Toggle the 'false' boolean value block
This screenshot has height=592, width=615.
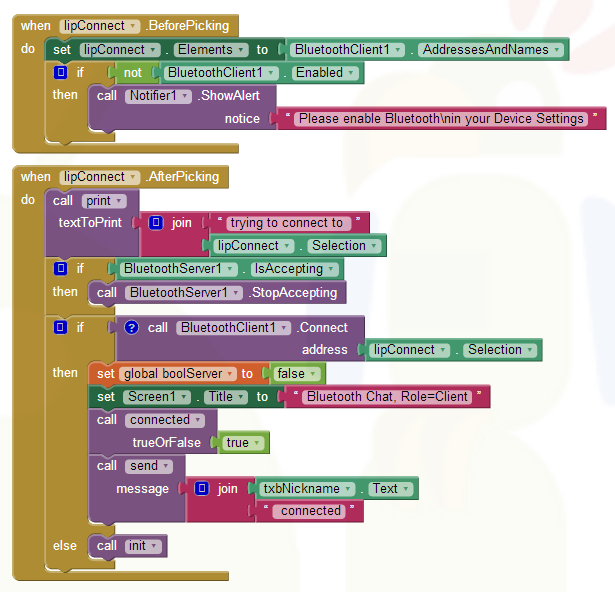coord(297,373)
